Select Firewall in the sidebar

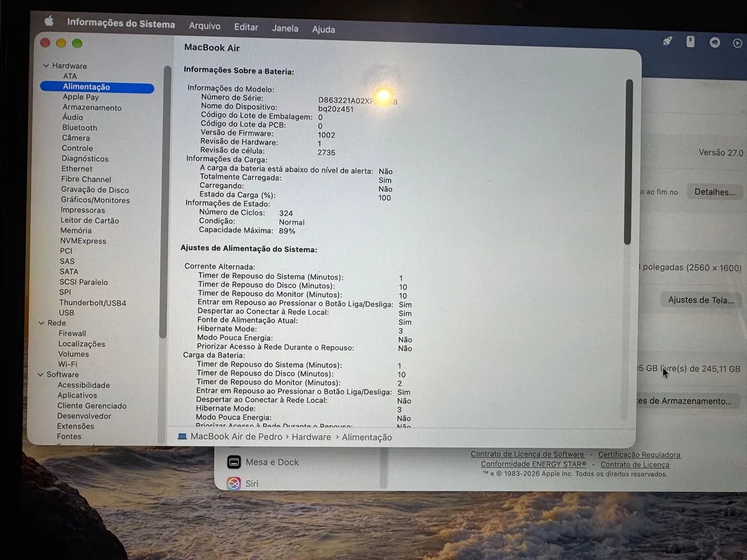pos(72,333)
